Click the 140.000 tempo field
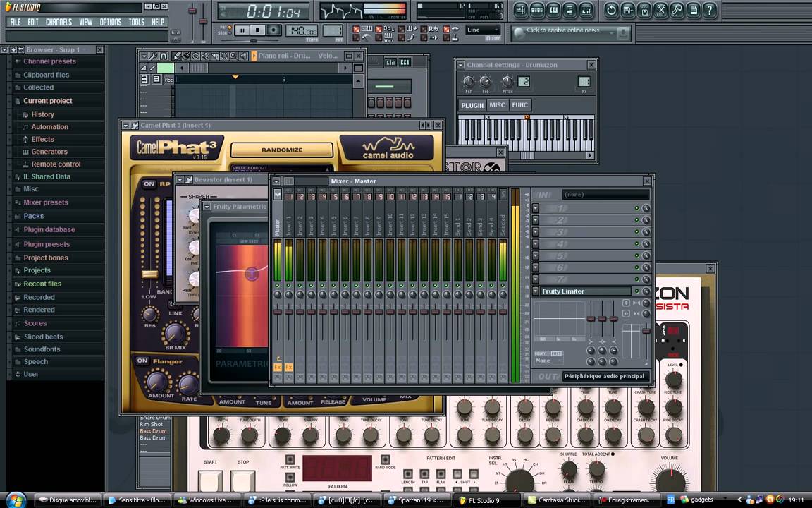Viewport: 812px width, 508px height. 302,30
